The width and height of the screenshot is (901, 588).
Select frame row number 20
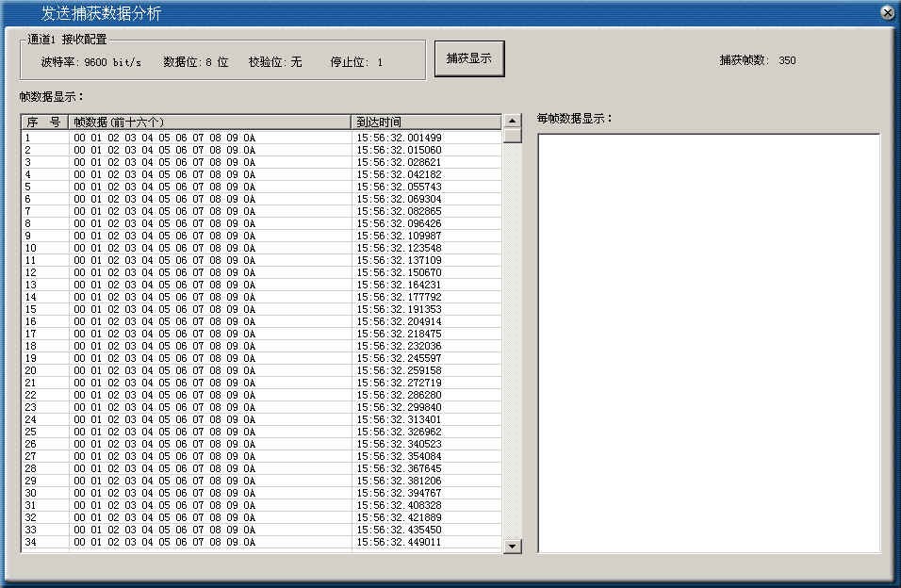[261, 370]
